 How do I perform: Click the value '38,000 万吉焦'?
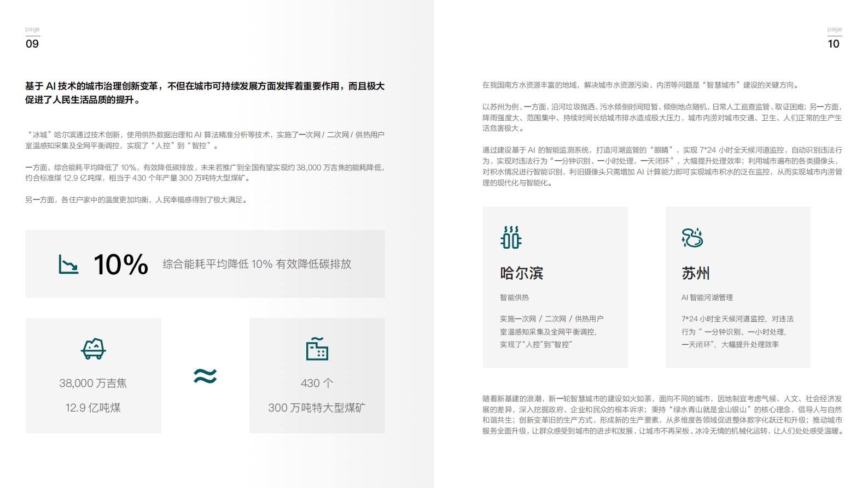tap(93, 383)
